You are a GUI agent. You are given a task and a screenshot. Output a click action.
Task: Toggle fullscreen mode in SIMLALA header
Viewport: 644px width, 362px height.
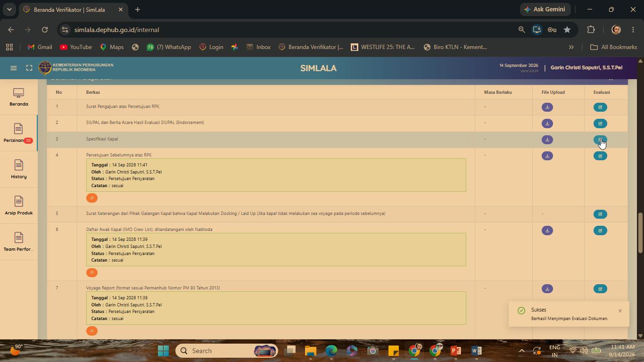29,68
